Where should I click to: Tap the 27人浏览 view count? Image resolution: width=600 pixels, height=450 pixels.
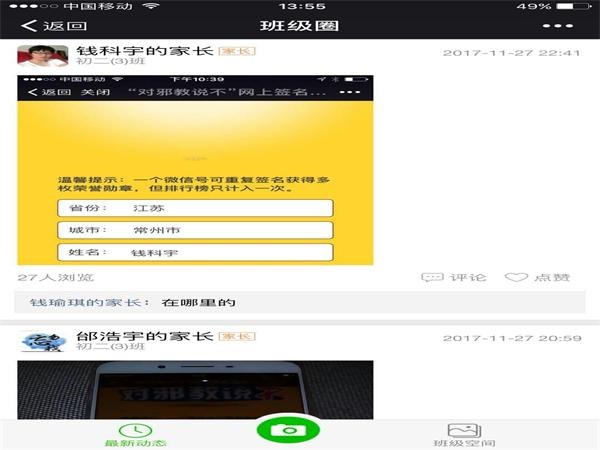pos(55,277)
